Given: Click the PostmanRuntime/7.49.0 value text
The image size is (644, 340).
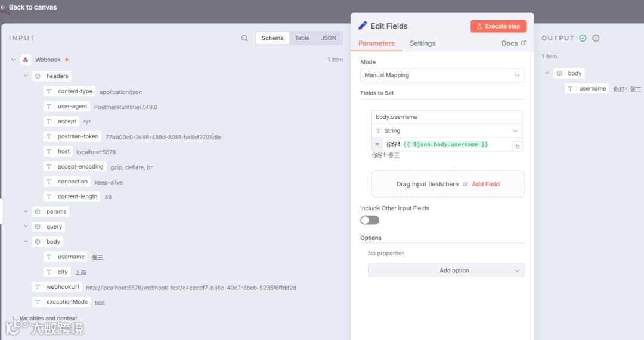Looking at the screenshot, I should [126, 107].
